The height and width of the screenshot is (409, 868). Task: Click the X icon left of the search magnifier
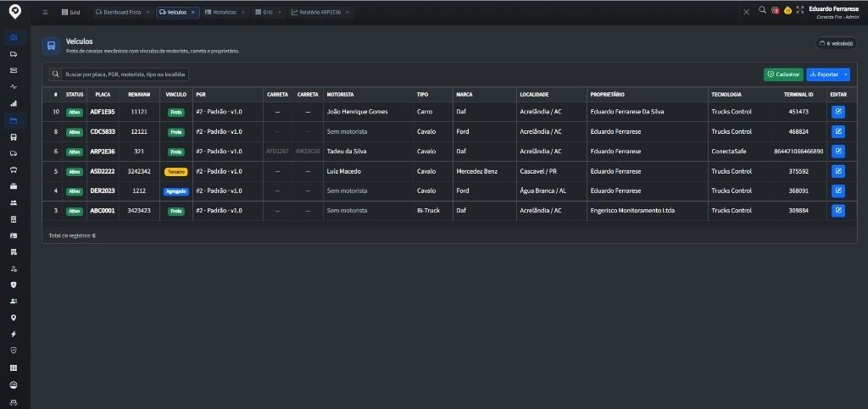click(x=746, y=12)
